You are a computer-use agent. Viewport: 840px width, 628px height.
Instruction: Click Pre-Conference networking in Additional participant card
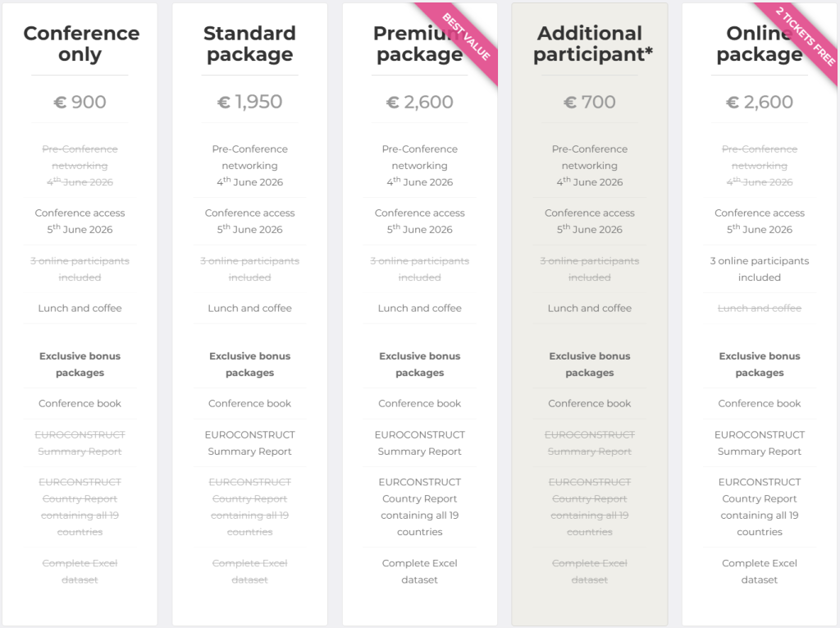tap(589, 158)
